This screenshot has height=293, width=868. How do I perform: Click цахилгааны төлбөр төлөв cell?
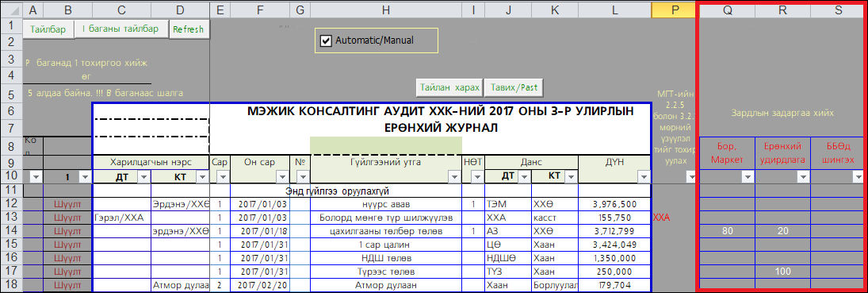[x=386, y=231]
